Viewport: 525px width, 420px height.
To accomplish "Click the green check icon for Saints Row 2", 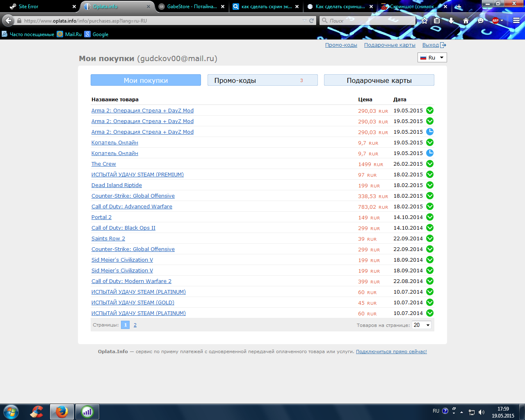I will (x=430, y=238).
